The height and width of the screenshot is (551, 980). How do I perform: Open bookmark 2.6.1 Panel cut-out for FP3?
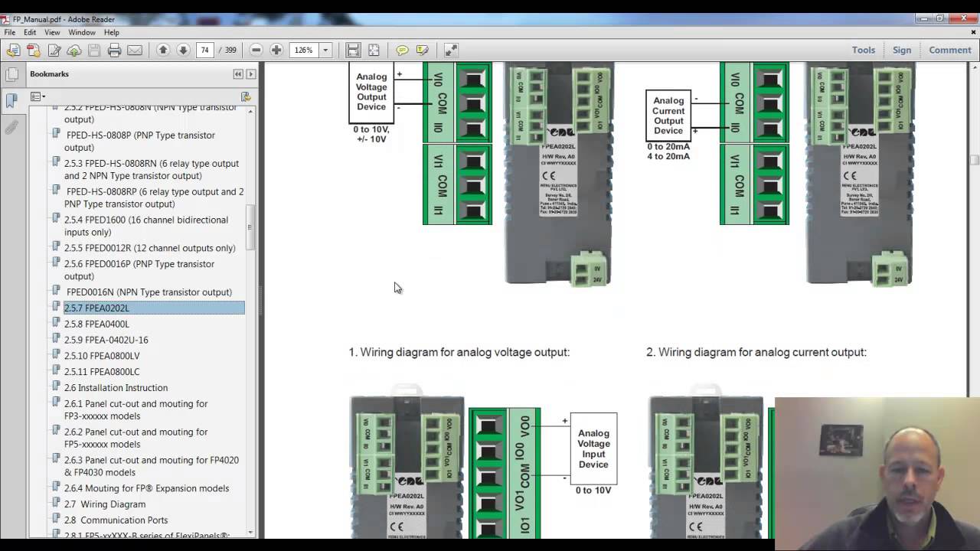click(x=136, y=409)
